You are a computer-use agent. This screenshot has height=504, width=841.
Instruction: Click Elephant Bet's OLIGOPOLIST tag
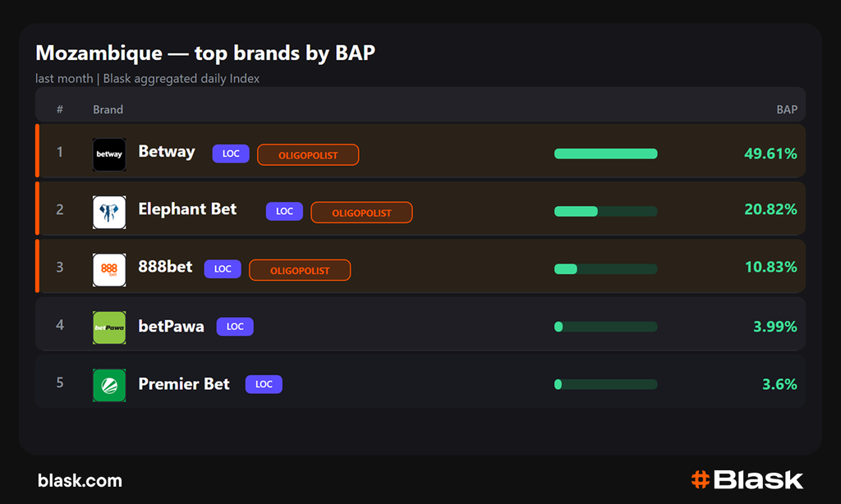(x=361, y=213)
